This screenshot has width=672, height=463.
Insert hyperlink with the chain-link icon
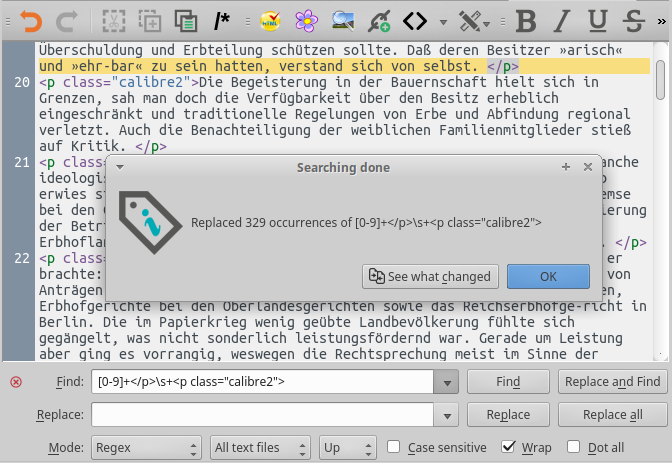click(379, 21)
